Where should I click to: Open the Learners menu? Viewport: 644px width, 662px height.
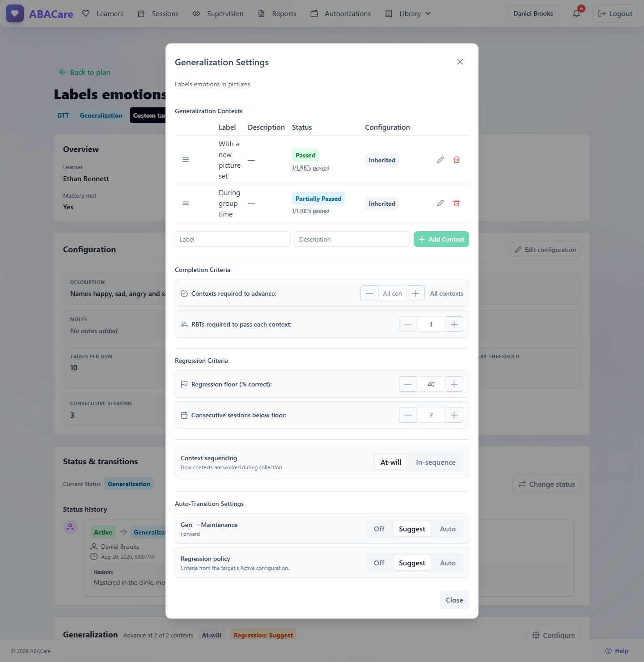coord(103,13)
